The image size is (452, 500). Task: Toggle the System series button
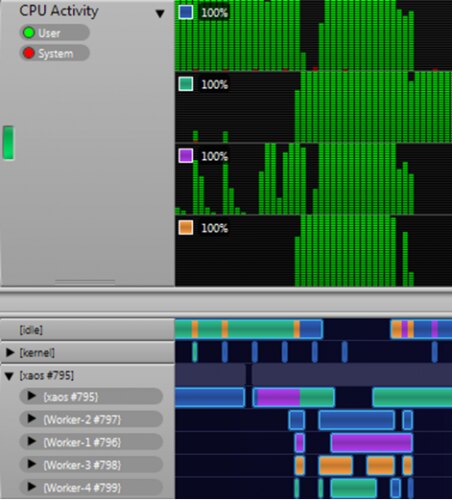pyautogui.click(x=54, y=53)
